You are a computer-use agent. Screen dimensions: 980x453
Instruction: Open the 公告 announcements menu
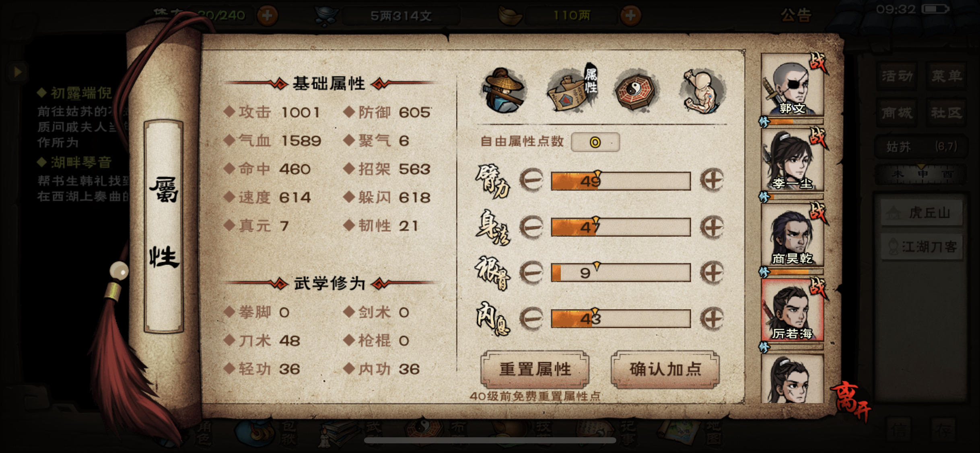coord(796,16)
